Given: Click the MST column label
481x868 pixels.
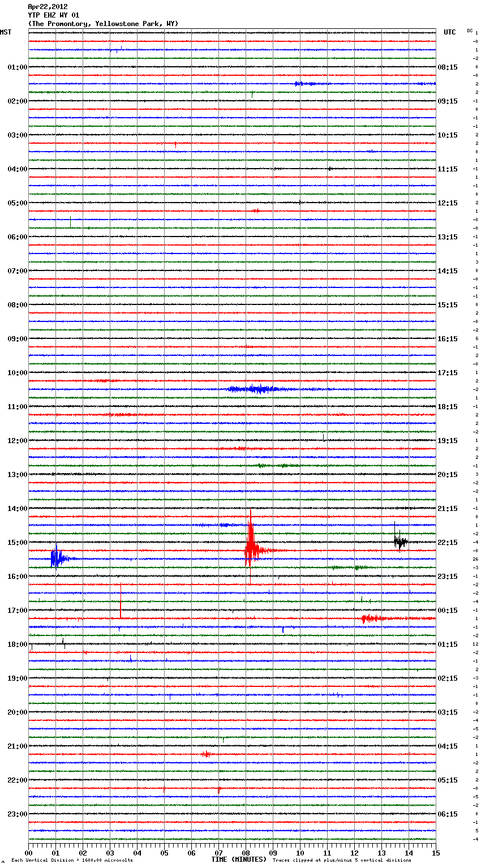Looking at the screenshot, I should click(6, 32).
